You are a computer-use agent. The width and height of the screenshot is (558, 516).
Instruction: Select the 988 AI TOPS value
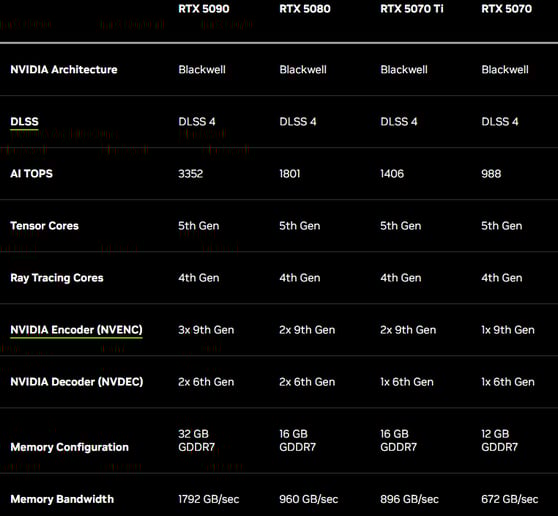[x=491, y=174]
